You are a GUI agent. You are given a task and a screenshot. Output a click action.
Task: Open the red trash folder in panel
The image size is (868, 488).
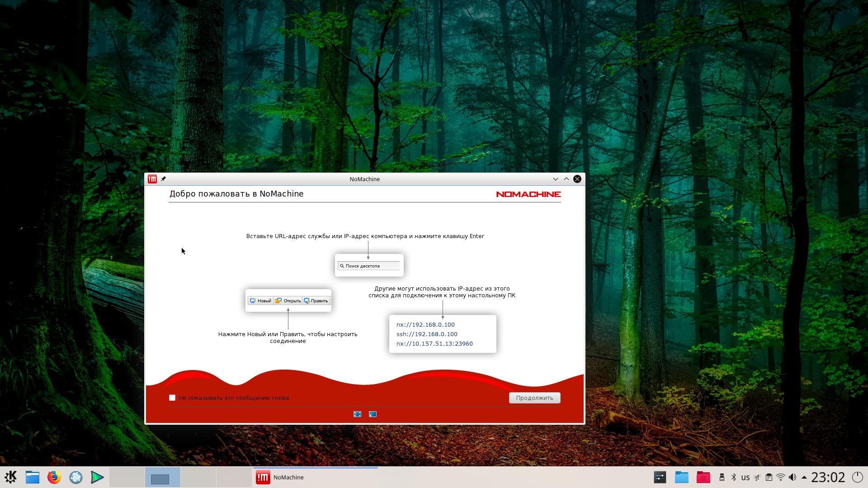point(703,477)
